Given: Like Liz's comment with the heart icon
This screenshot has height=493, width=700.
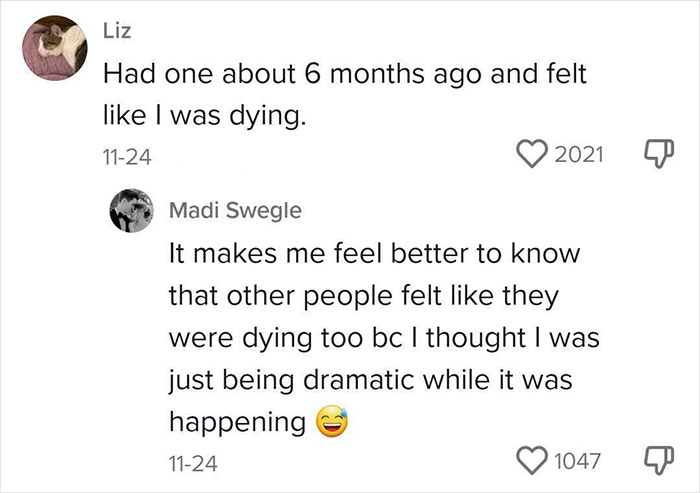Looking at the screenshot, I should [534, 154].
